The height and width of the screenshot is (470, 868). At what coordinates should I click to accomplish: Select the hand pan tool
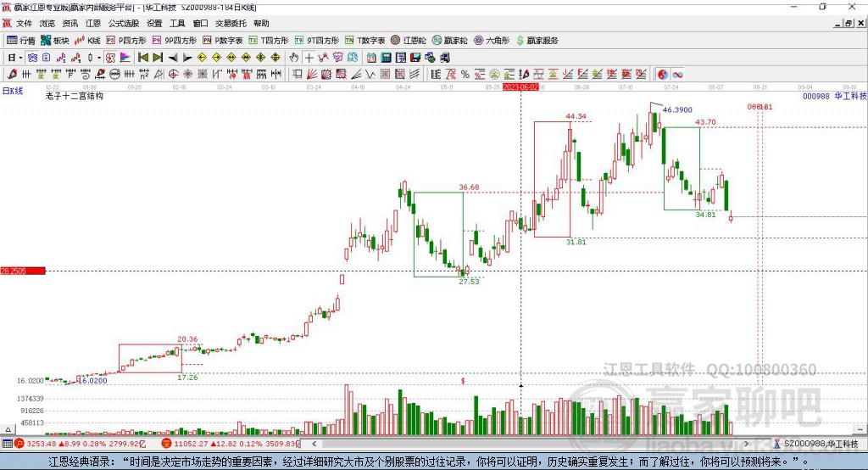point(294,58)
